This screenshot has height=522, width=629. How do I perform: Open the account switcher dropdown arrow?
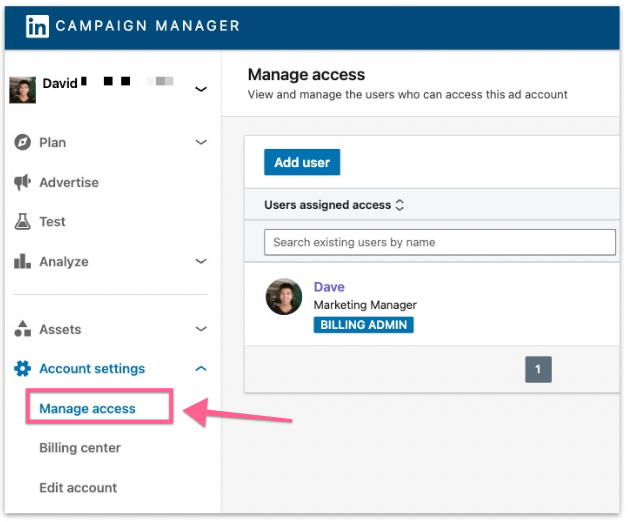coord(201,89)
